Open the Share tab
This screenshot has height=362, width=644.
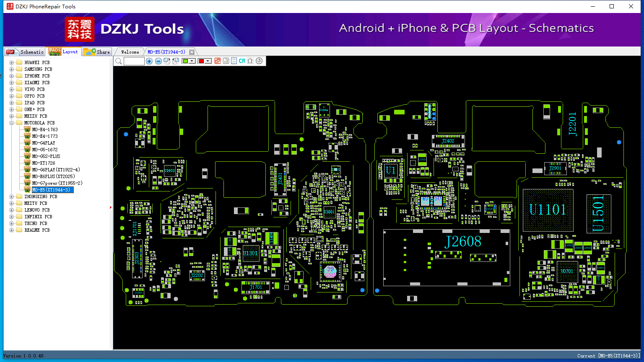tap(96, 52)
